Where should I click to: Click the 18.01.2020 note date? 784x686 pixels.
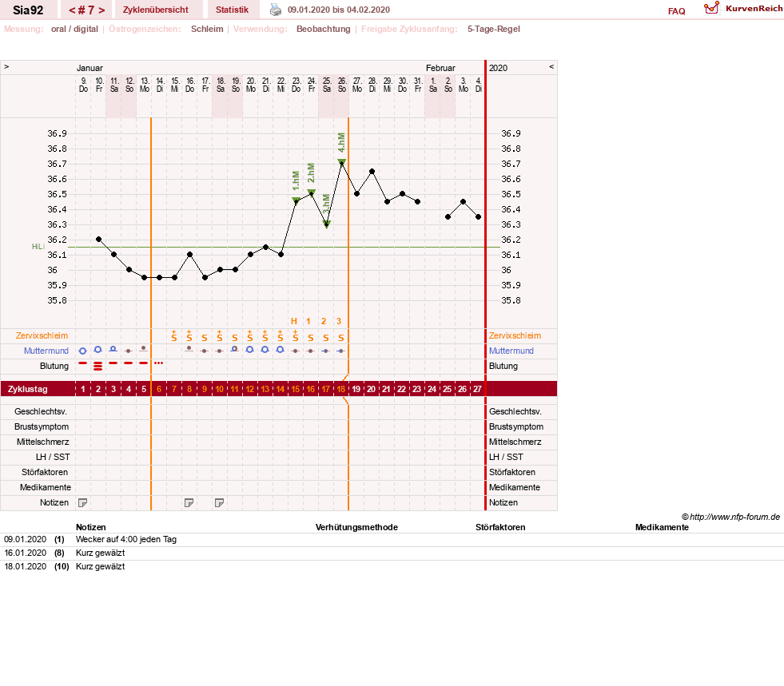[x=25, y=566]
